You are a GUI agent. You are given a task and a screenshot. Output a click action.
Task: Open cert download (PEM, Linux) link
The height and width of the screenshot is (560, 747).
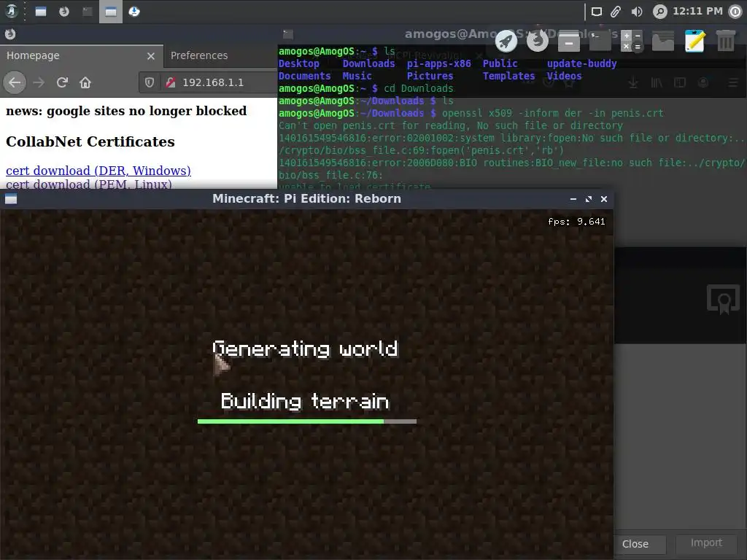point(88,184)
